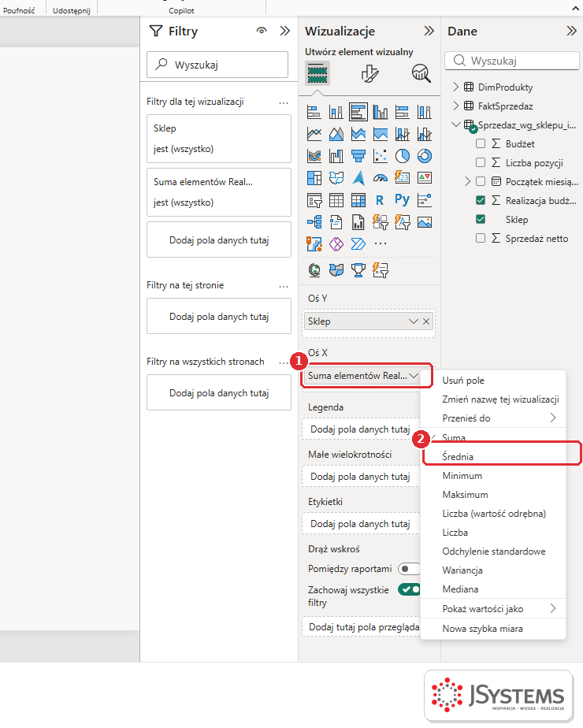Expand the Początek miesią... date hierarchy
583x728 pixels.
pos(467,181)
